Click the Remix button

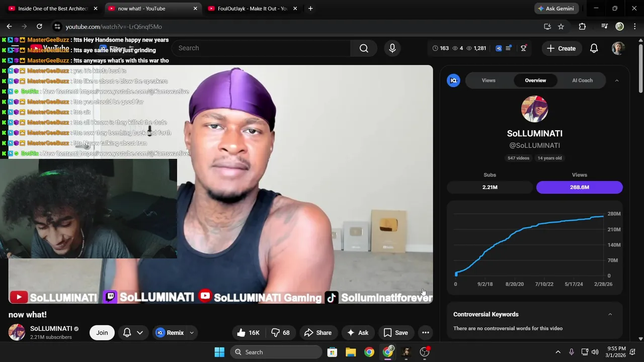(169, 333)
